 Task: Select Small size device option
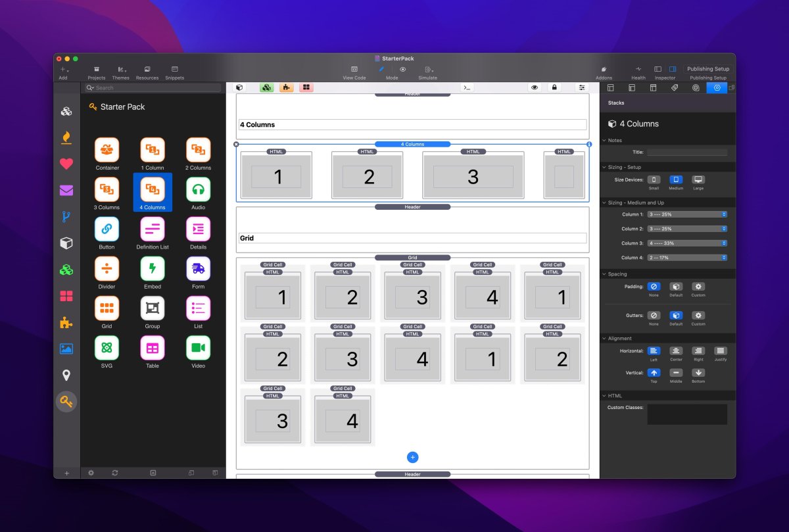point(654,180)
